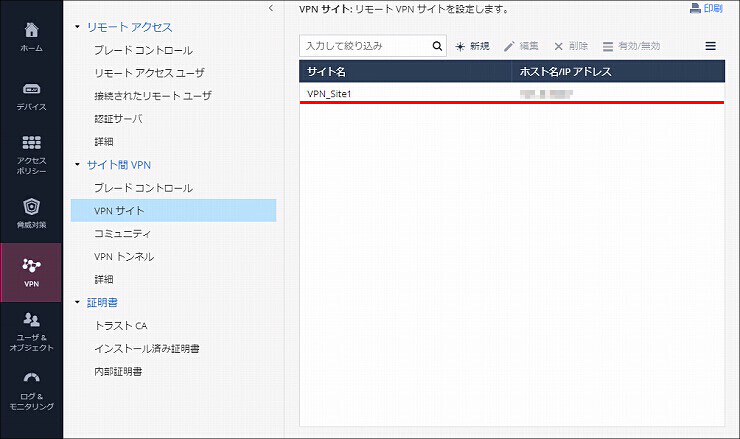This screenshot has height=439, width=740.
Task: Click the サイト間 VPN heading link
Action: (x=119, y=165)
